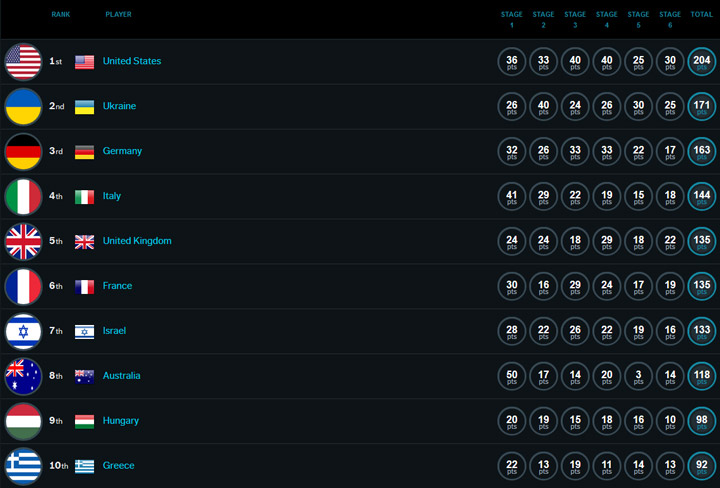Image resolution: width=720 pixels, height=488 pixels.
Task: Open the Italy player link
Action: (112, 196)
